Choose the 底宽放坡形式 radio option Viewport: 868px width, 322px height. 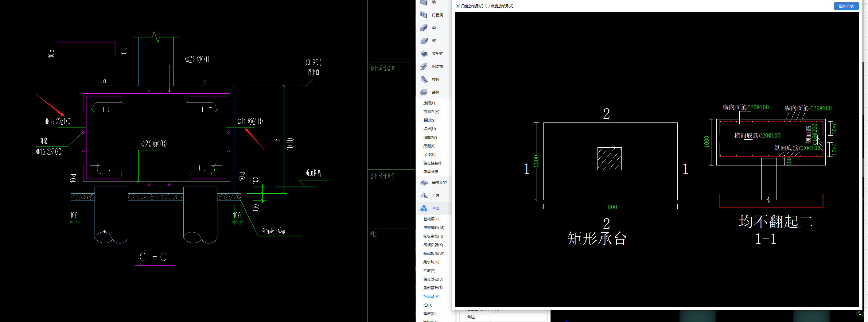point(487,6)
